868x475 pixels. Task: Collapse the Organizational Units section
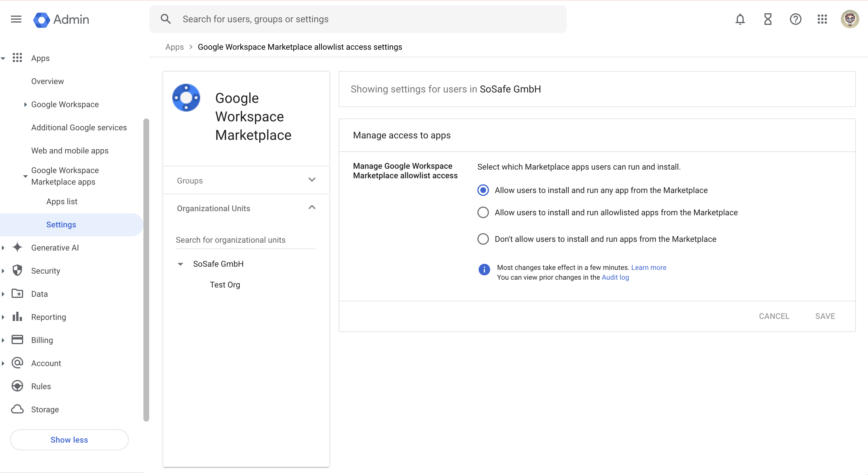coord(312,208)
